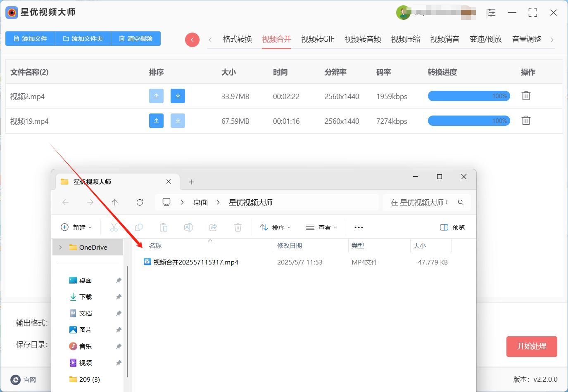The image size is (568, 392).
Task: Switch to the 视频合并 tab
Action: point(276,39)
